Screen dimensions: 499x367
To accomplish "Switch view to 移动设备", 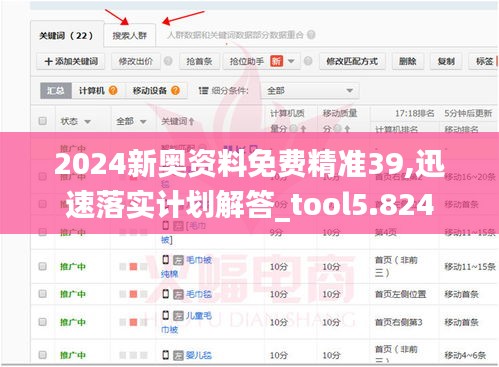I will point(156,91).
